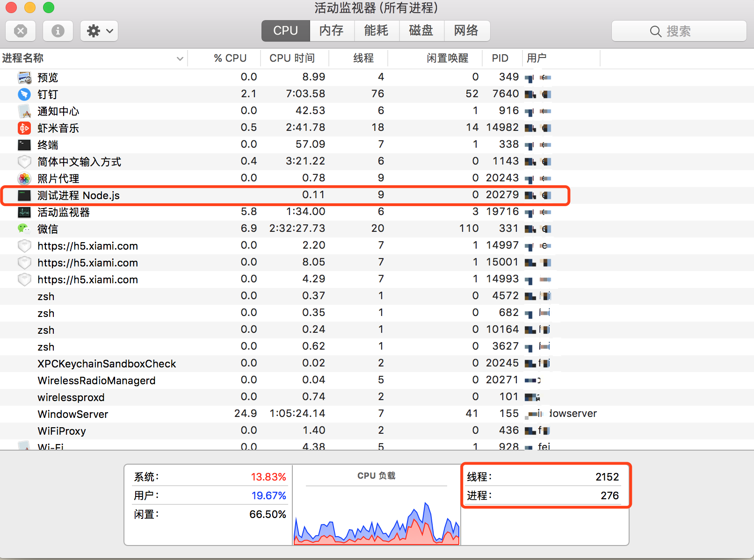Click the h5.xiami.com process with PID 15001

[x=88, y=263]
